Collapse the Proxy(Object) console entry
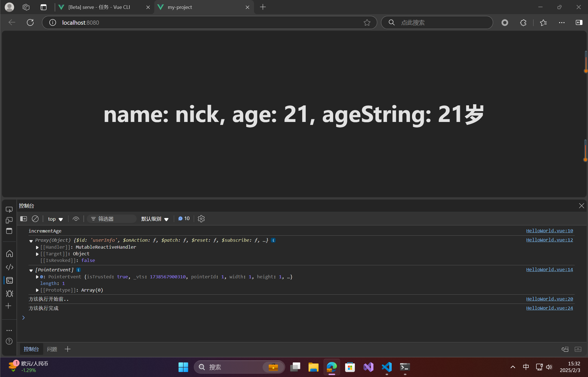This screenshot has width=588, height=377. click(31, 241)
